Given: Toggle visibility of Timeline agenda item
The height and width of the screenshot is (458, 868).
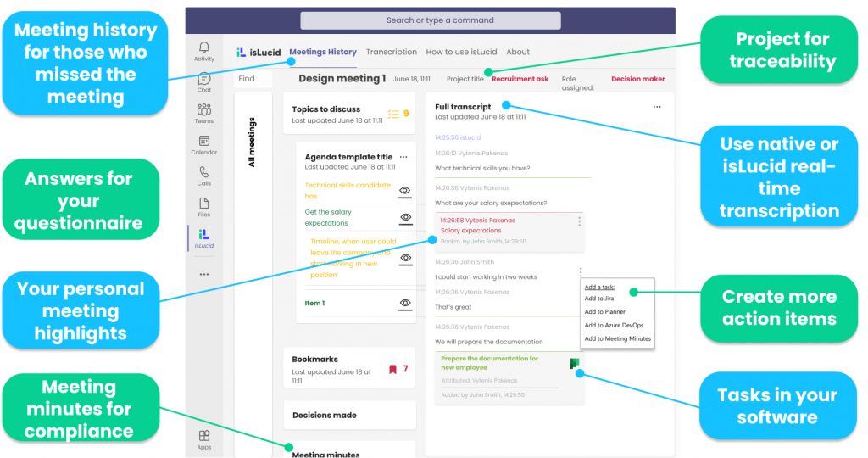Looking at the screenshot, I should coord(406,260).
